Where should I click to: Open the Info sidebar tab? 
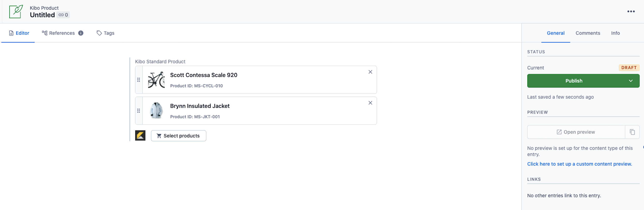coord(615,33)
